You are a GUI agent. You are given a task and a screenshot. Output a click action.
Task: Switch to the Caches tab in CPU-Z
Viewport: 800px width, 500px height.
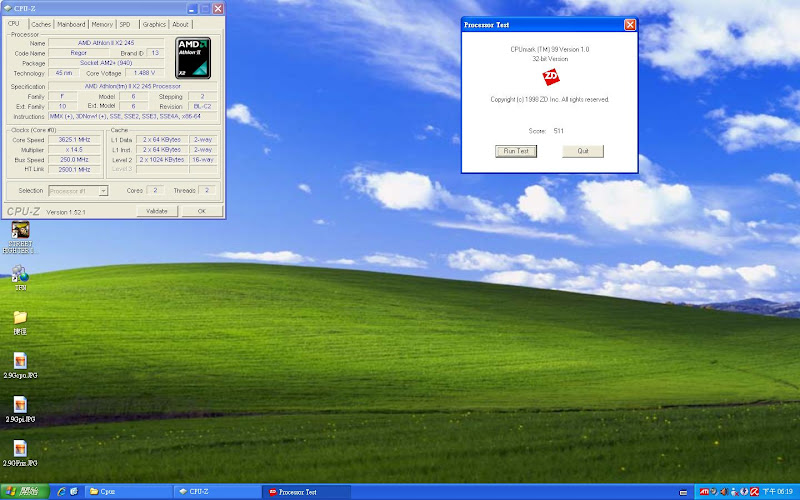[x=41, y=24]
